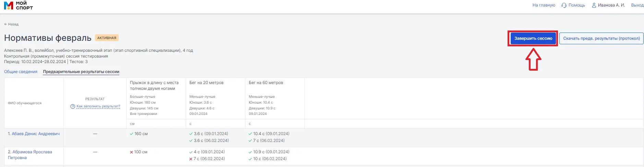Click the Нормативы февраль heading
Viewport: 644px width, 167px height.
point(48,38)
